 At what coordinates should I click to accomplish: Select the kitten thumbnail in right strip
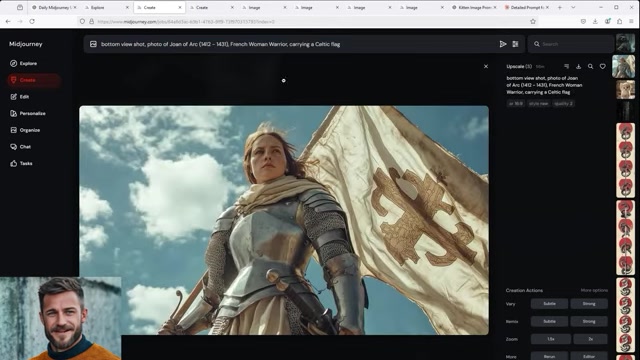pos(625,89)
